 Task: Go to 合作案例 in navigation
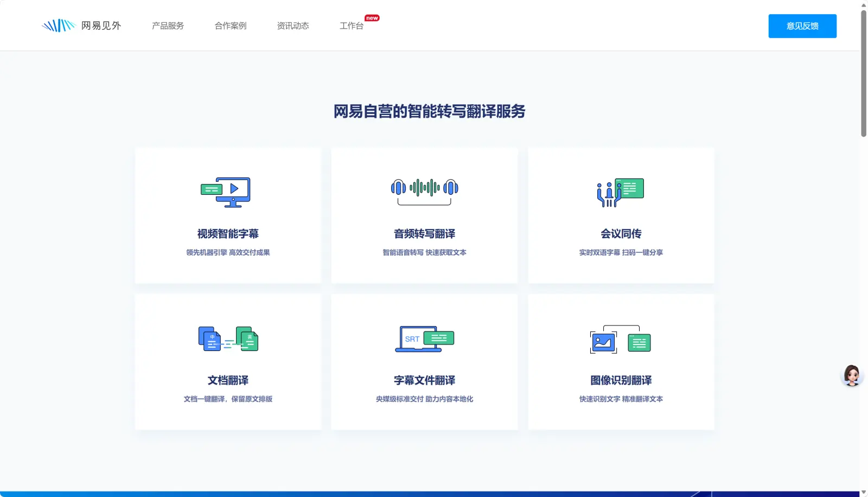pos(231,26)
